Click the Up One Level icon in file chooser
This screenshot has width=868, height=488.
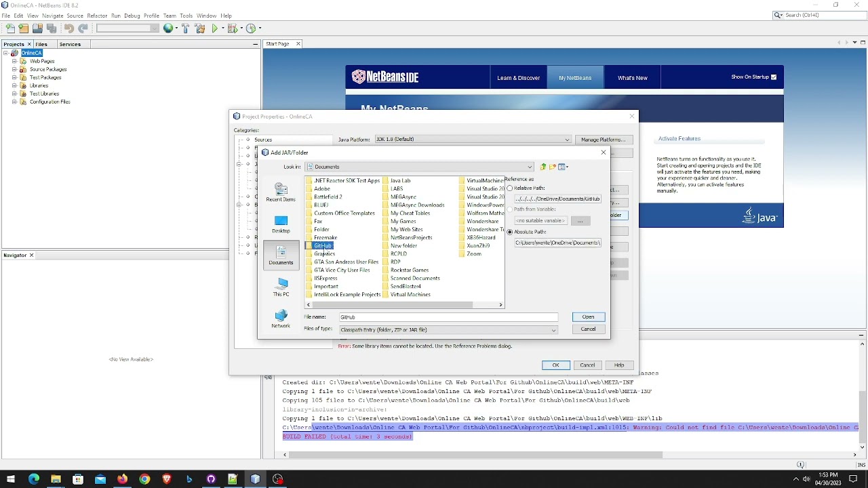click(542, 167)
